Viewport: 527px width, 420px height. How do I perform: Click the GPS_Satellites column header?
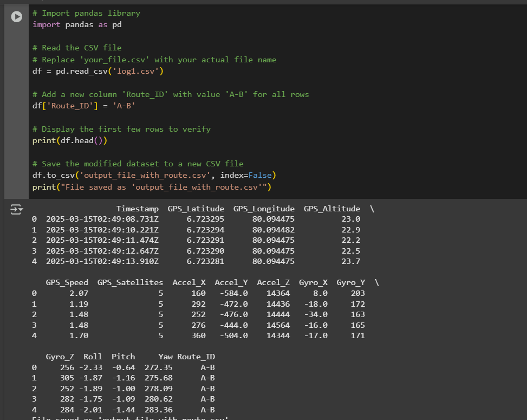tap(130, 282)
